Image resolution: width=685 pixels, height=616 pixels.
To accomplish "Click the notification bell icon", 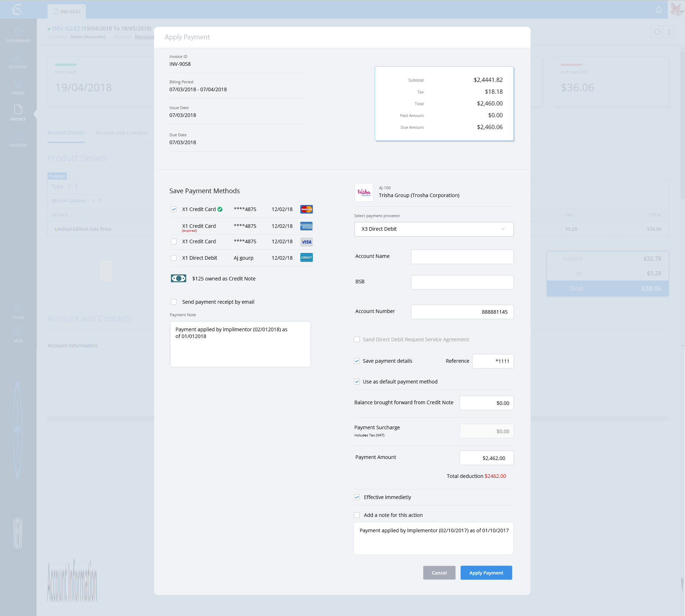I will (659, 10).
